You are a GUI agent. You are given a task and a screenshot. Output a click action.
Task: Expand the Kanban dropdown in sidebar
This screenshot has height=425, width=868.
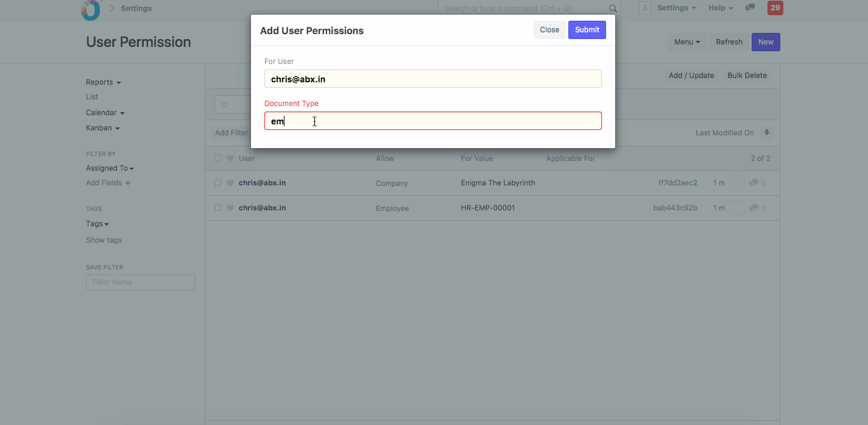click(x=102, y=128)
